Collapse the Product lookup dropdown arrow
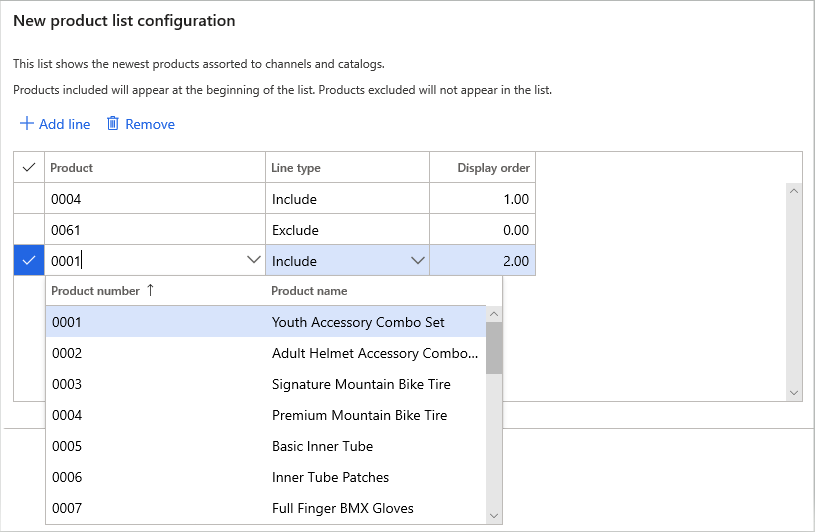815x532 pixels. [x=253, y=261]
